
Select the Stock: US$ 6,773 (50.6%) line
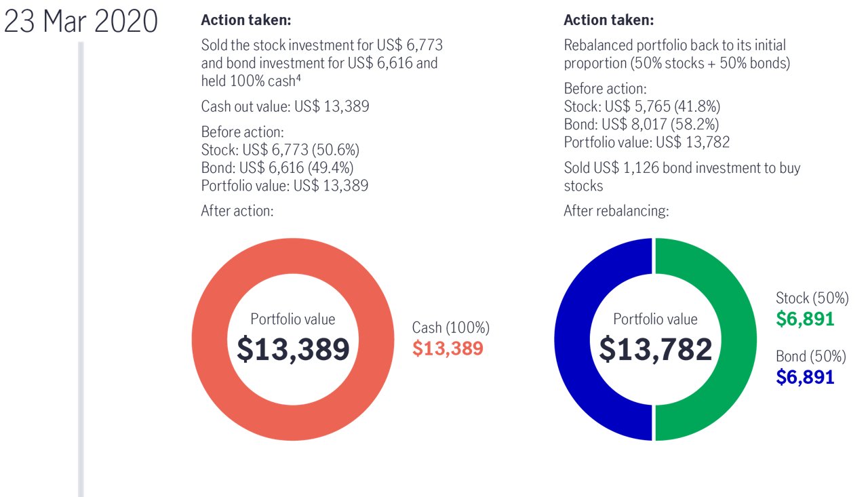point(280,150)
